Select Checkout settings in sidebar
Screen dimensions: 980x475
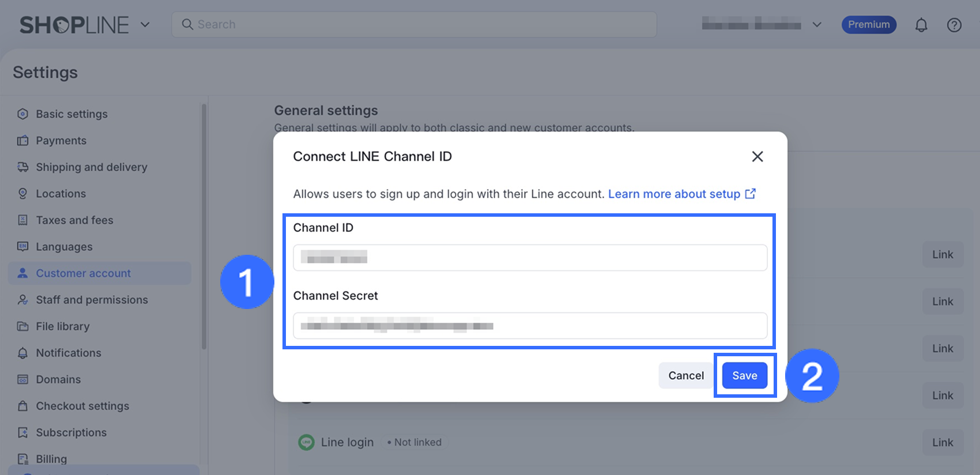click(82, 406)
